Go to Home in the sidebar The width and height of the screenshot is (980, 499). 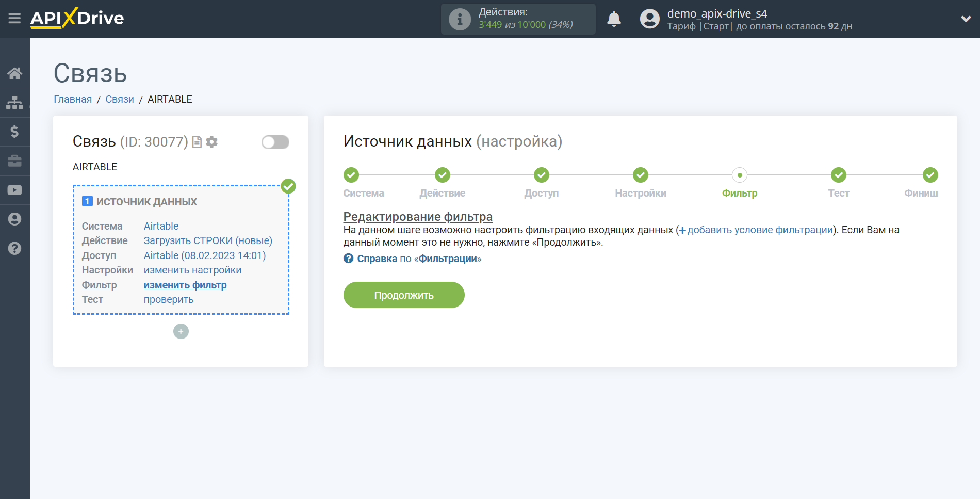(x=14, y=73)
